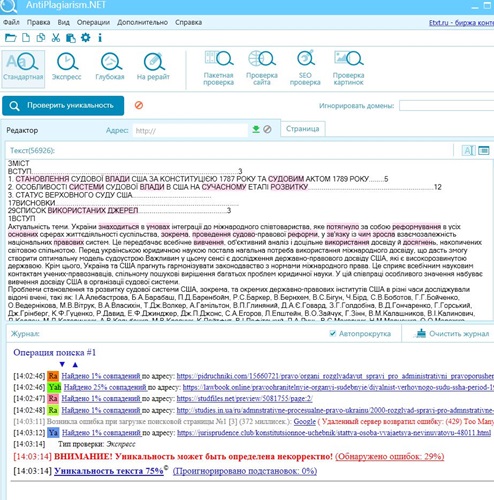Select the Стандартная check mode
494x500 pixels.
[23, 69]
